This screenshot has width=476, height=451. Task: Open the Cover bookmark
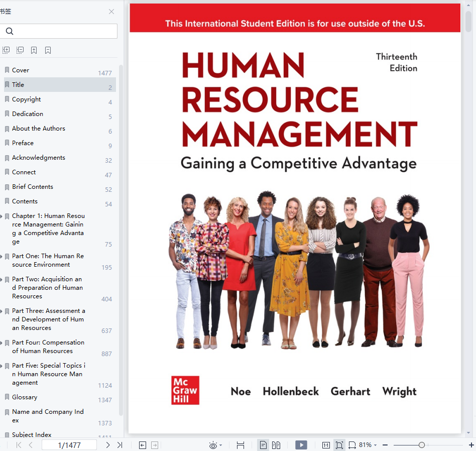(x=59, y=70)
